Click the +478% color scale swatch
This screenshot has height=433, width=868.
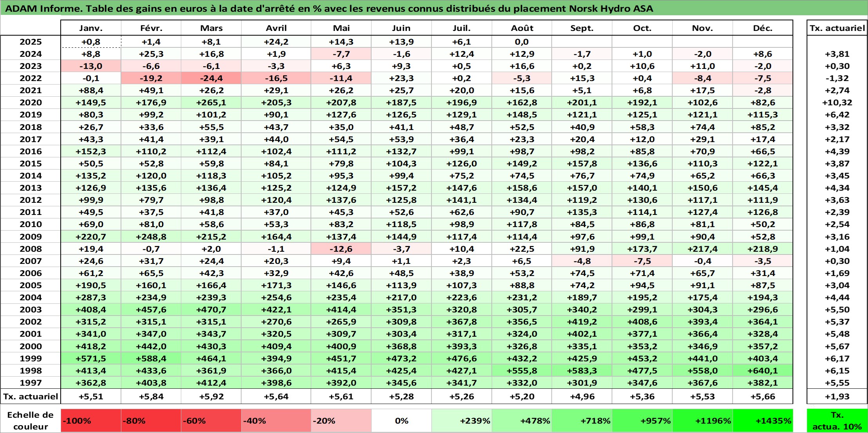(522, 421)
